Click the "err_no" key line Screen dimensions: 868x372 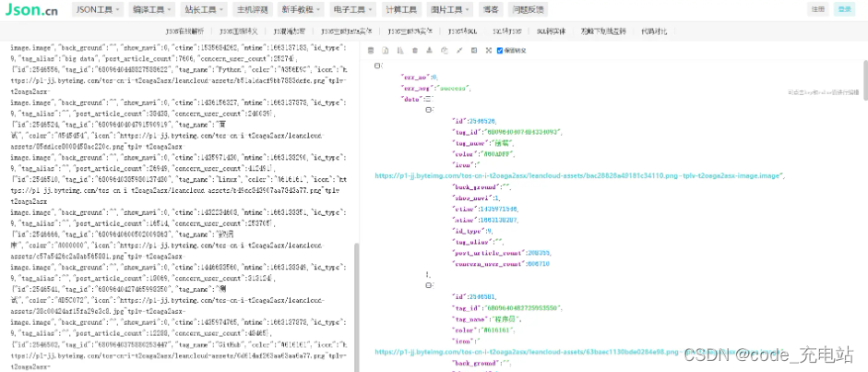(419, 77)
